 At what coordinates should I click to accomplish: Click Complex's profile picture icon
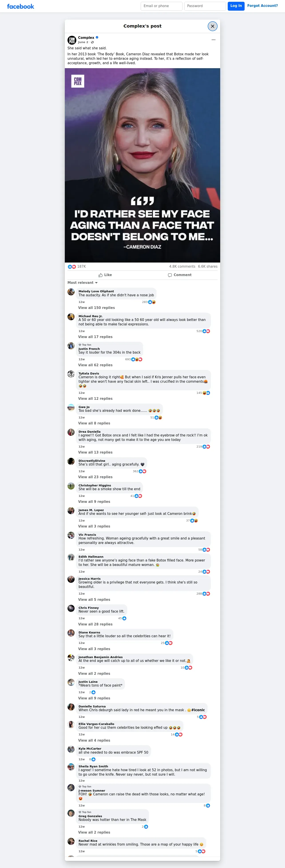72,40
